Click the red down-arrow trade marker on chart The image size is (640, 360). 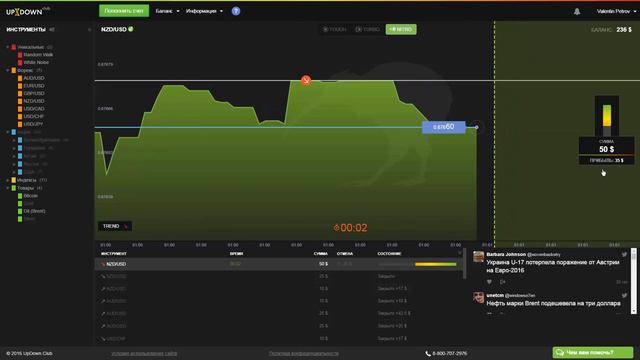click(x=306, y=80)
